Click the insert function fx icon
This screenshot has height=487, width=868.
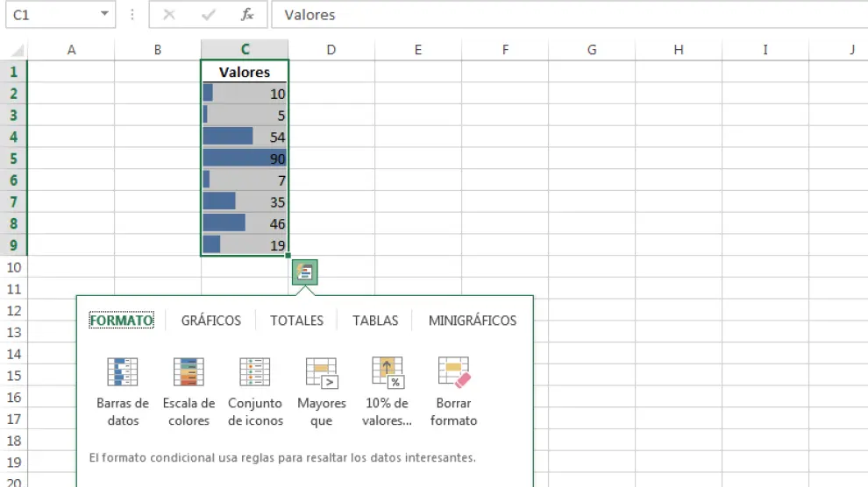[247, 15]
